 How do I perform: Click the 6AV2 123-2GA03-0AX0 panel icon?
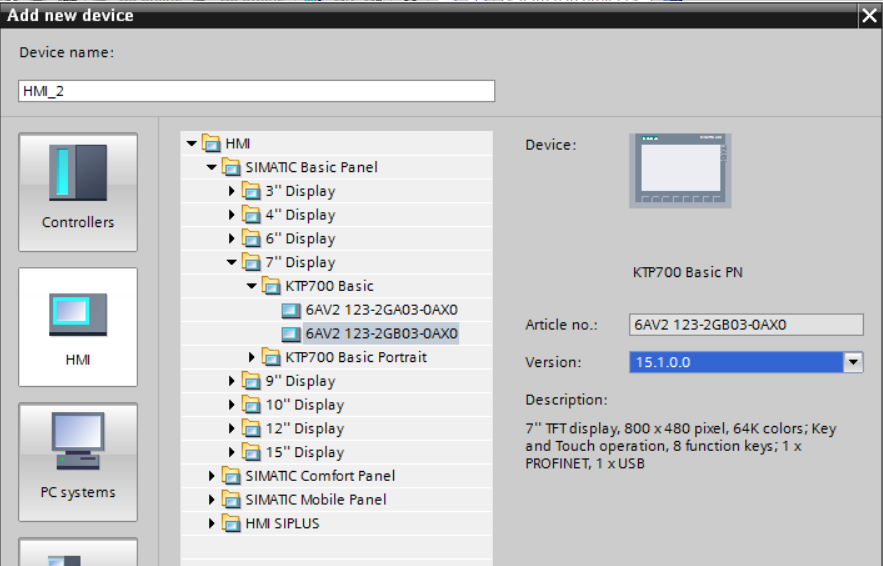pyautogui.click(x=291, y=310)
